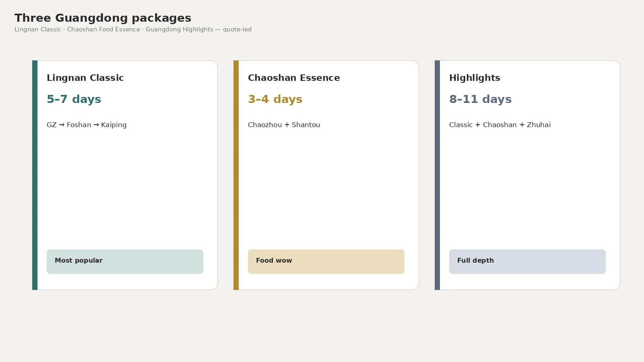Click the 'GZ → Foshan → Kaiping' route

87,125
